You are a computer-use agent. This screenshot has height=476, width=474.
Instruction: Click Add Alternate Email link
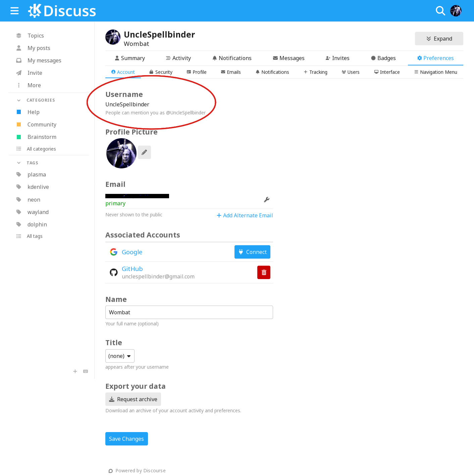(245, 215)
